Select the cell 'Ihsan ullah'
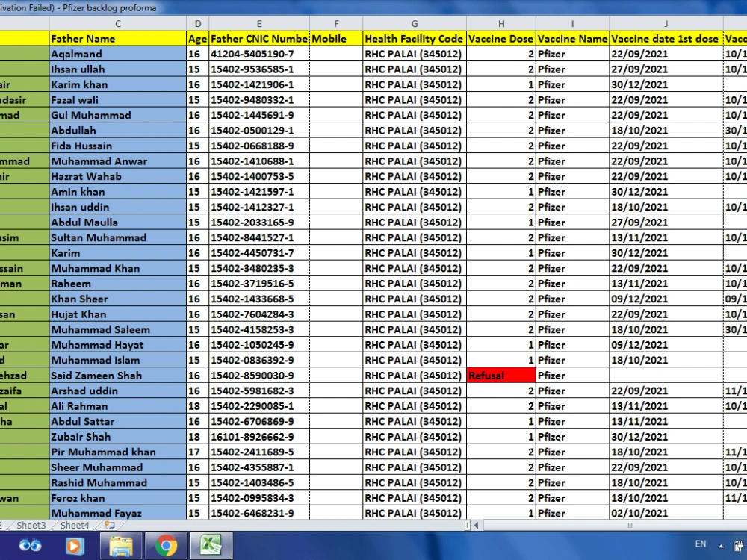The image size is (747, 560). (x=118, y=69)
